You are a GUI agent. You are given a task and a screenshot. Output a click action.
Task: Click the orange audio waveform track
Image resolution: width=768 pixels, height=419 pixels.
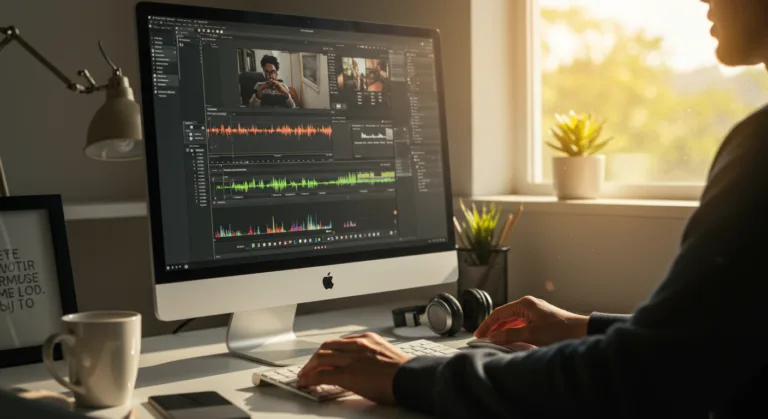pyautogui.click(x=270, y=131)
